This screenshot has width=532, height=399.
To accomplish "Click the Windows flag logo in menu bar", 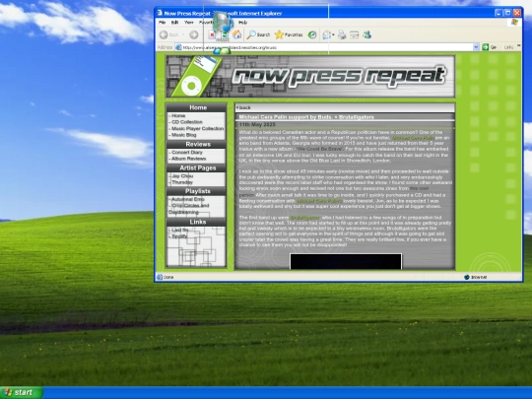I will (x=514, y=23).
